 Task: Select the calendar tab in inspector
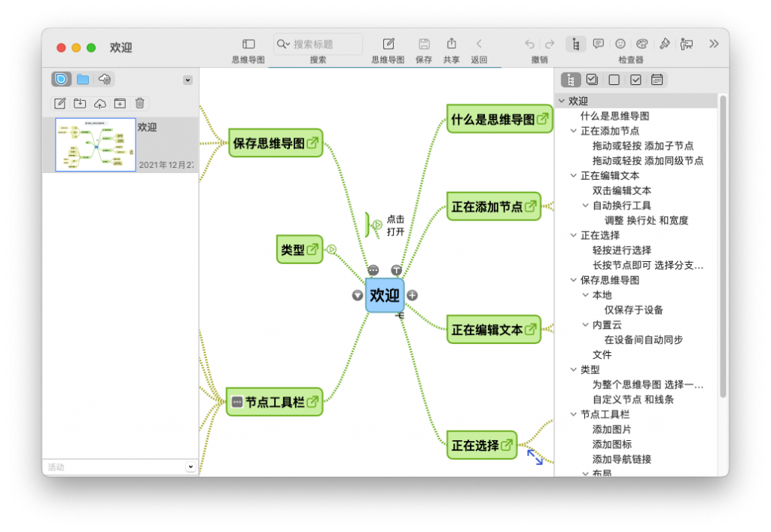[657, 80]
